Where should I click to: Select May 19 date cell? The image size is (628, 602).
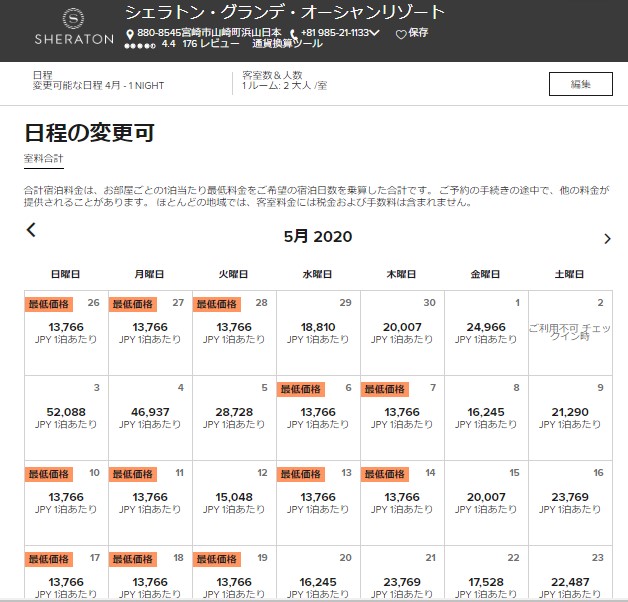click(x=234, y=573)
